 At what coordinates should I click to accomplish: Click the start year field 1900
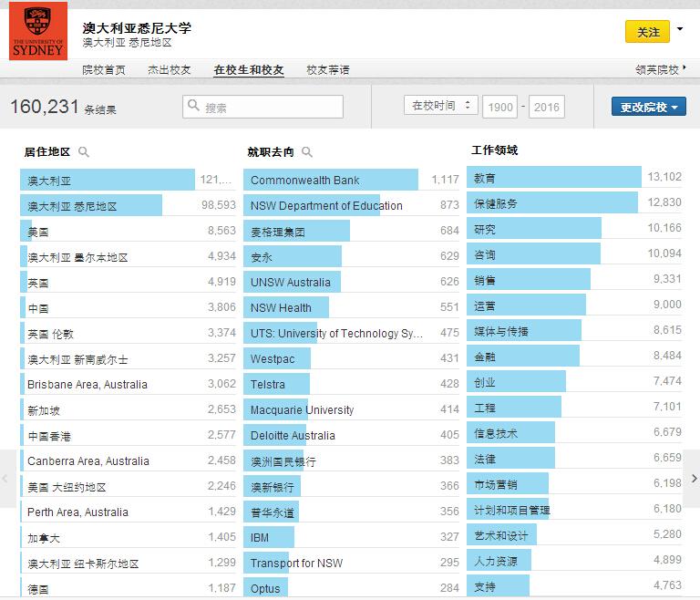[x=500, y=107]
